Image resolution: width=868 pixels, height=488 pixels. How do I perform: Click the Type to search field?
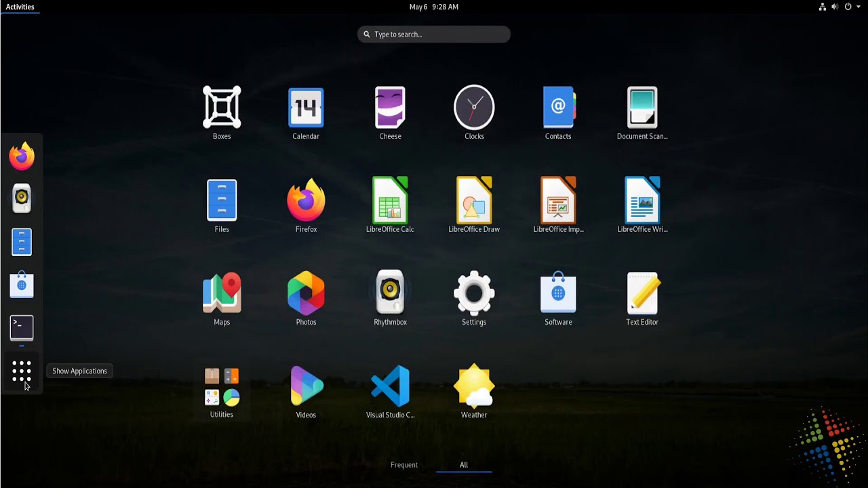click(x=434, y=34)
